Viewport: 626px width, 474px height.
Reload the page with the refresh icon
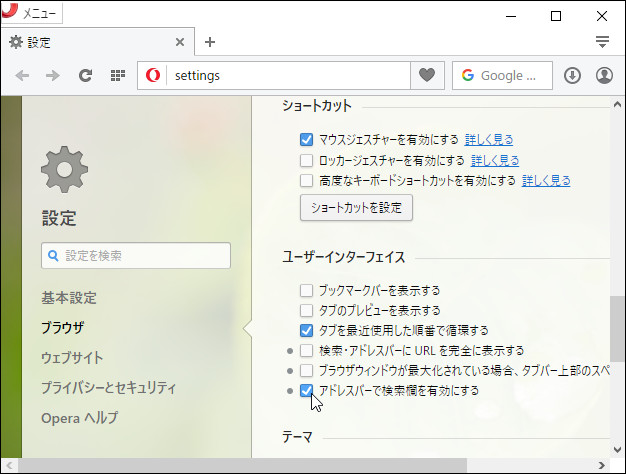click(85, 75)
